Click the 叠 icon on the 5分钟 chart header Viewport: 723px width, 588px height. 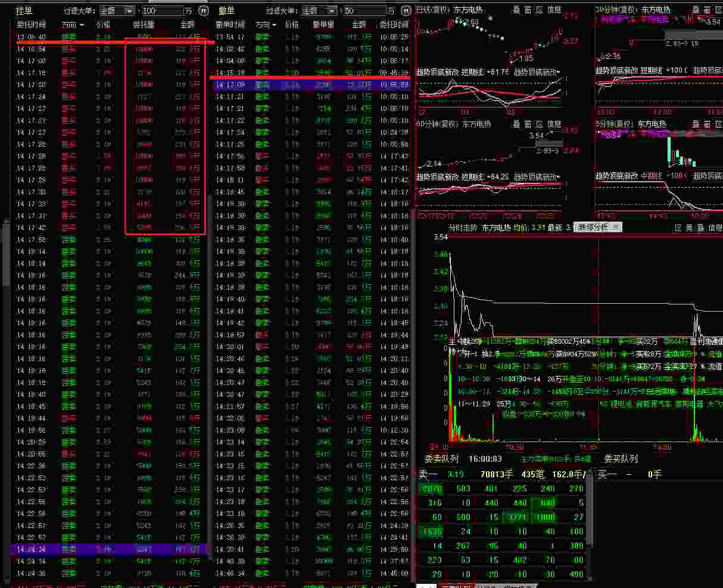point(696,125)
